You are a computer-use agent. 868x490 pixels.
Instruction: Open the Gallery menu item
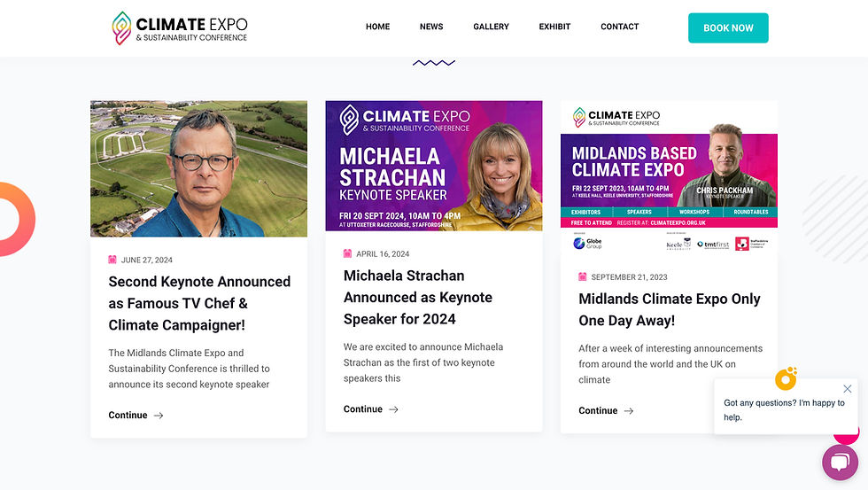(x=491, y=27)
